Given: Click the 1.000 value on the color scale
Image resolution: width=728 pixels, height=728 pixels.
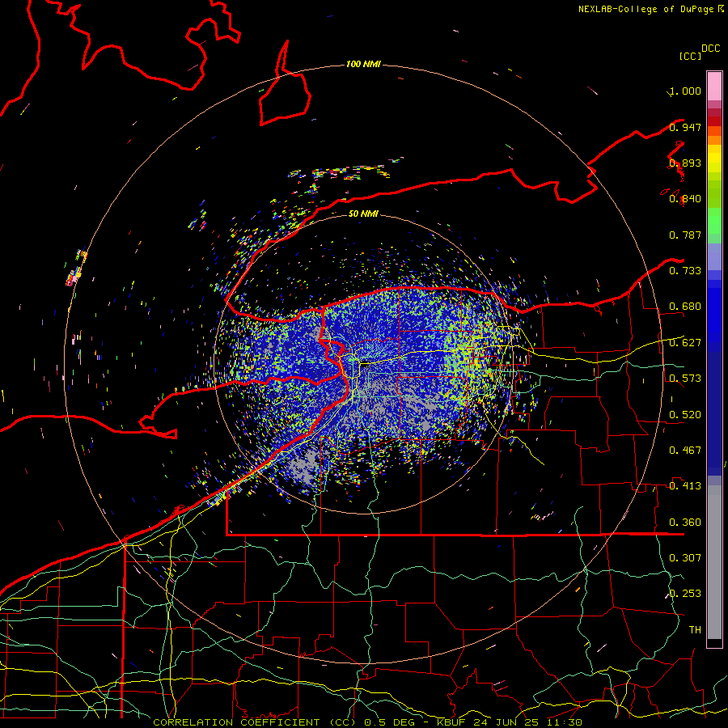Looking at the screenshot, I should (x=685, y=91).
